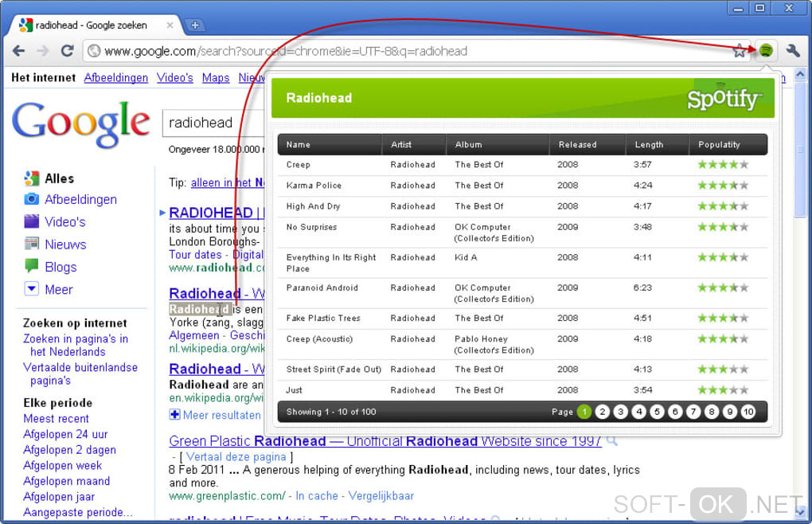
Task: Sort Spotify table by Released column
Action: [x=588, y=144]
